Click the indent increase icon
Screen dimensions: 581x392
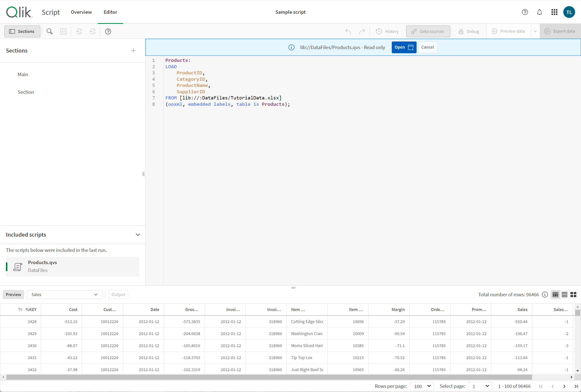(78, 31)
